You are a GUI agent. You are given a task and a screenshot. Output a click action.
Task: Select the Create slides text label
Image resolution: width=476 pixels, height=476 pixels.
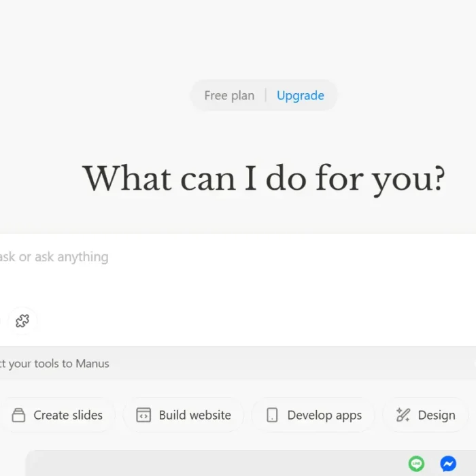pos(68,415)
